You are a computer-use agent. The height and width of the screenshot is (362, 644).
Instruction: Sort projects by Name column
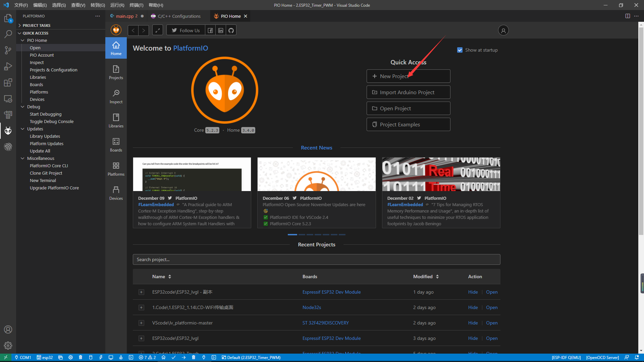tap(162, 277)
